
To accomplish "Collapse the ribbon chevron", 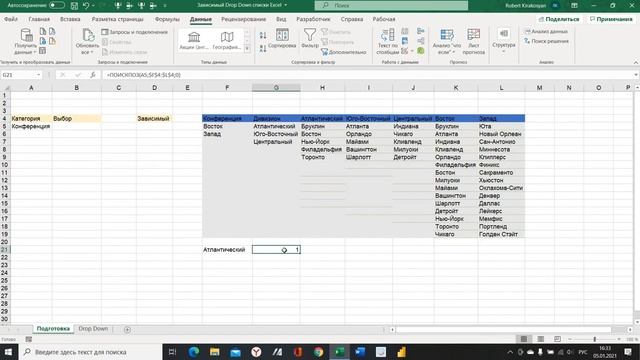I will coord(636,62).
